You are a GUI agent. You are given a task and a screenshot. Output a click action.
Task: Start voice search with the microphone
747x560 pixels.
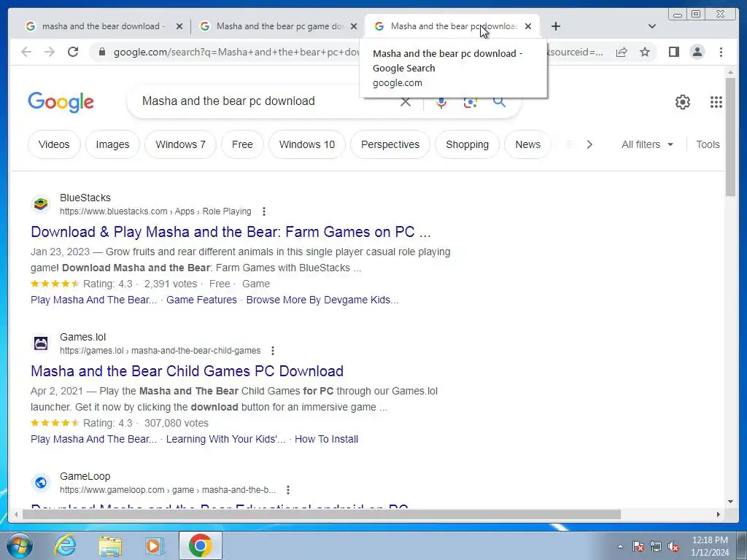(x=441, y=101)
